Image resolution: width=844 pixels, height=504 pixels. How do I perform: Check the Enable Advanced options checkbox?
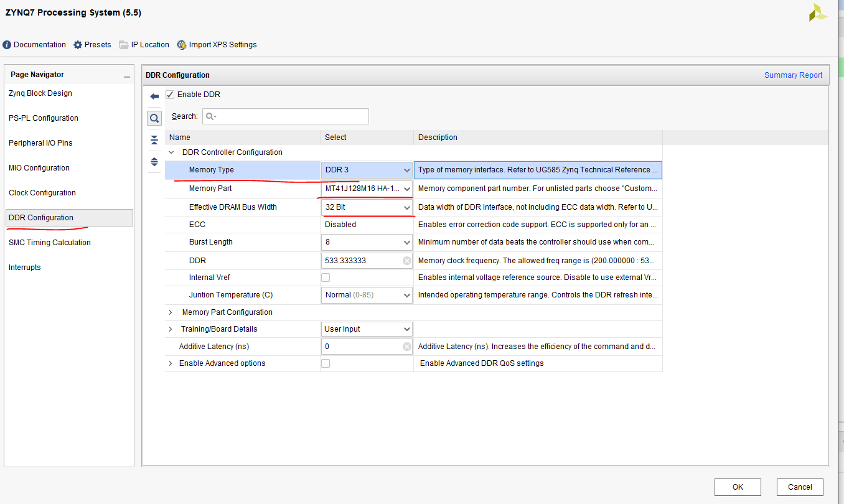tap(326, 363)
